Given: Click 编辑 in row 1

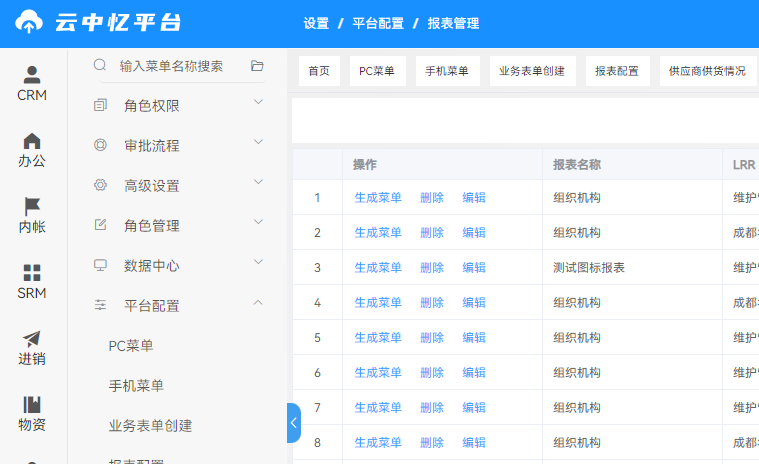Looking at the screenshot, I should (x=474, y=197).
